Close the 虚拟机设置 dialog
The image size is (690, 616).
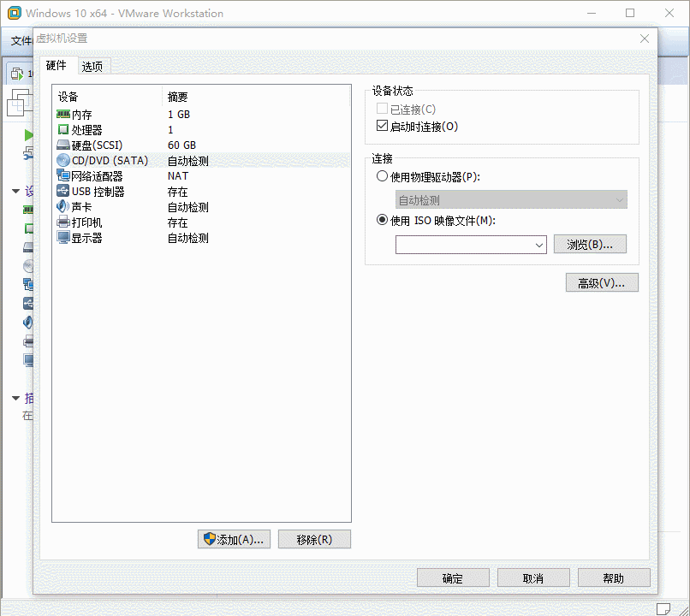pos(645,38)
